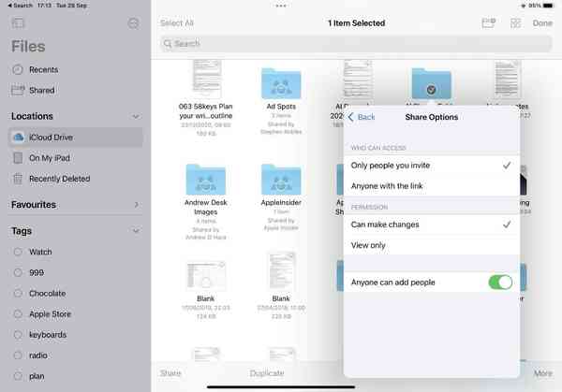
Task: Select the Recents clock icon in sidebar
Action: [19, 69]
